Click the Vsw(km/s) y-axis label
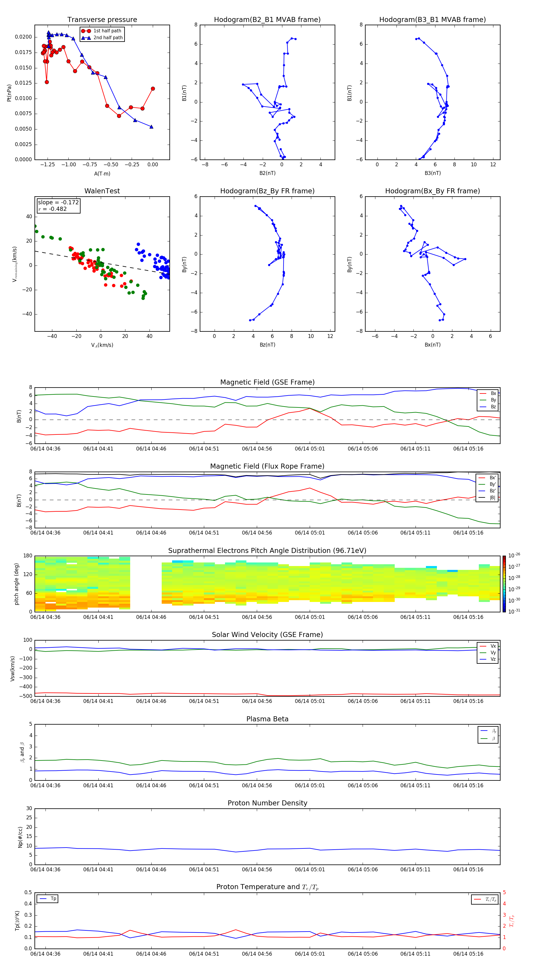The height and width of the screenshot is (980, 535). [x=12, y=668]
